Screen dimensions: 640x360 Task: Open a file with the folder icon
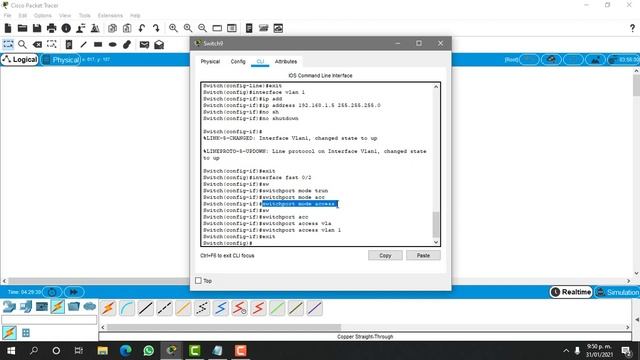[22, 28]
